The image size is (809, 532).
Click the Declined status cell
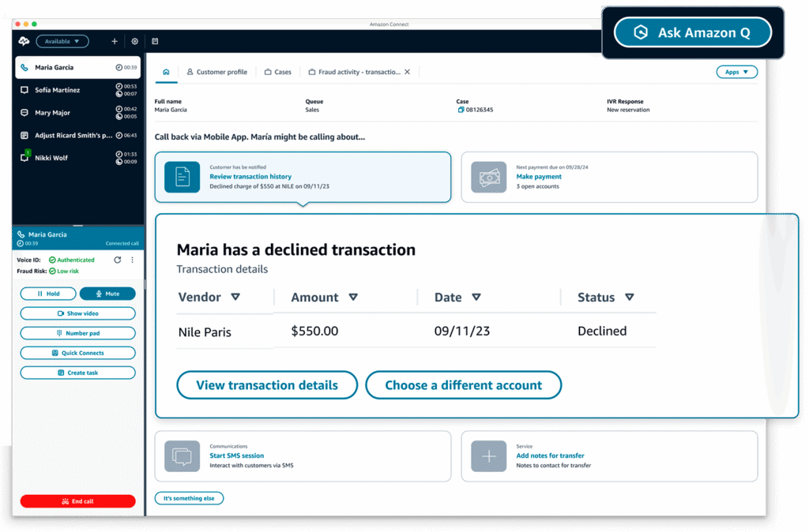click(602, 331)
